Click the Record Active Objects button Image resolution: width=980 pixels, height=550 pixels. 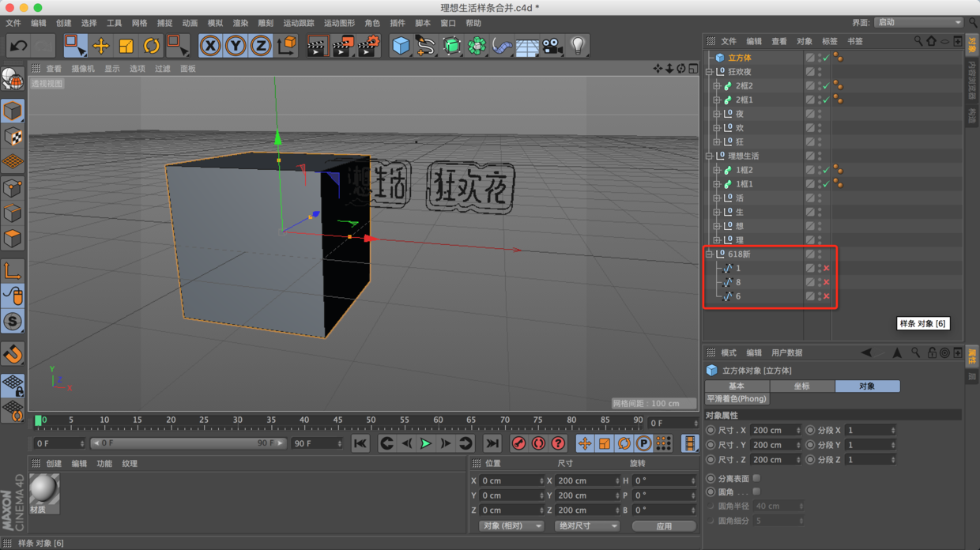518,443
